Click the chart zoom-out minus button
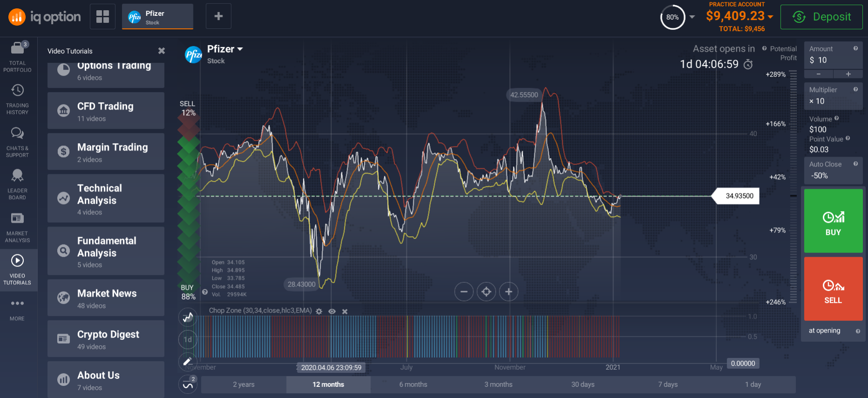Image resolution: width=868 pixels, height=398 pixels. [x=464, y=292]
